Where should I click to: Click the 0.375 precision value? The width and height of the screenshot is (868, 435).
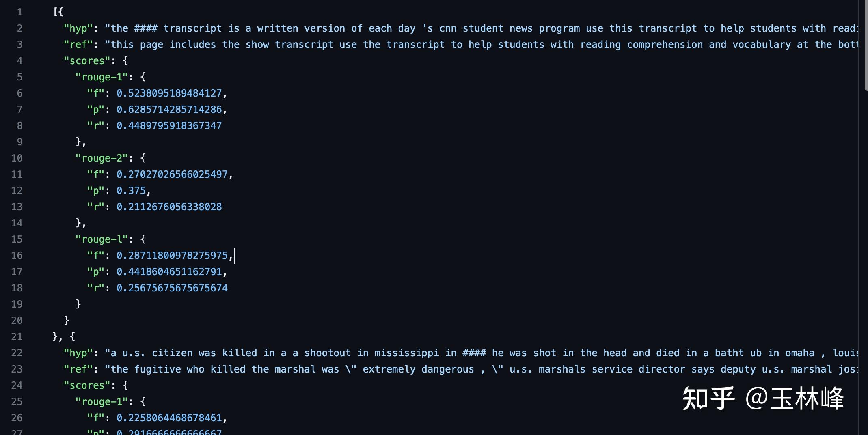(x=131, y=191)
